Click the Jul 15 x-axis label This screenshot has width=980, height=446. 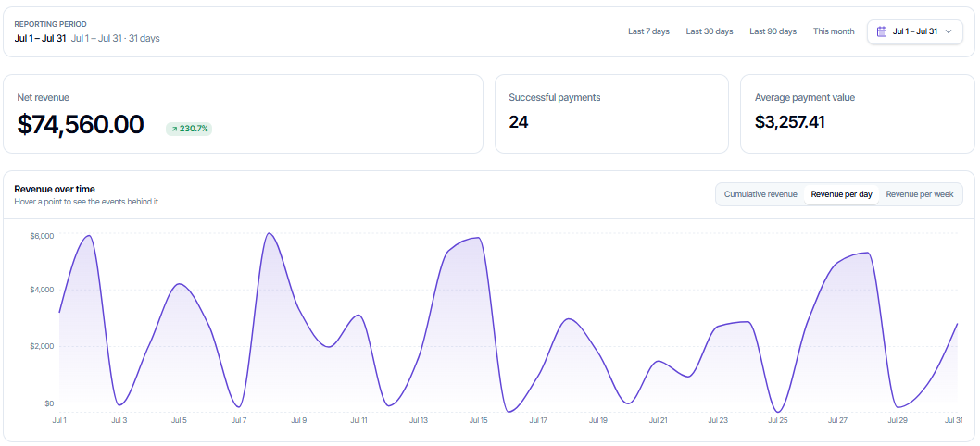pyautogui.click(x=479, y=420)
